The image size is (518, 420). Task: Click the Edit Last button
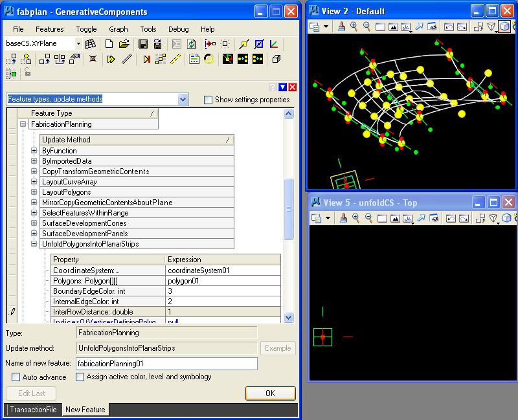point(31,393)
